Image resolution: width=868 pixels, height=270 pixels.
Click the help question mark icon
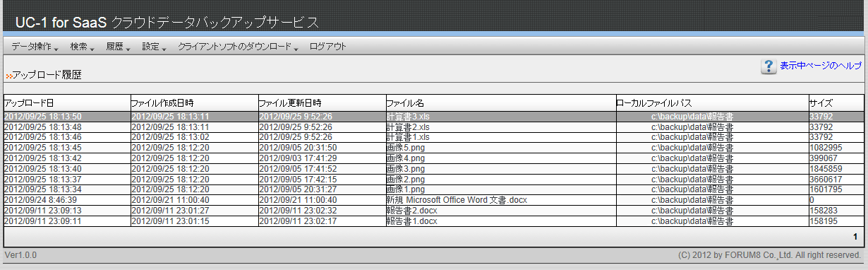click(x=768, y=66)
